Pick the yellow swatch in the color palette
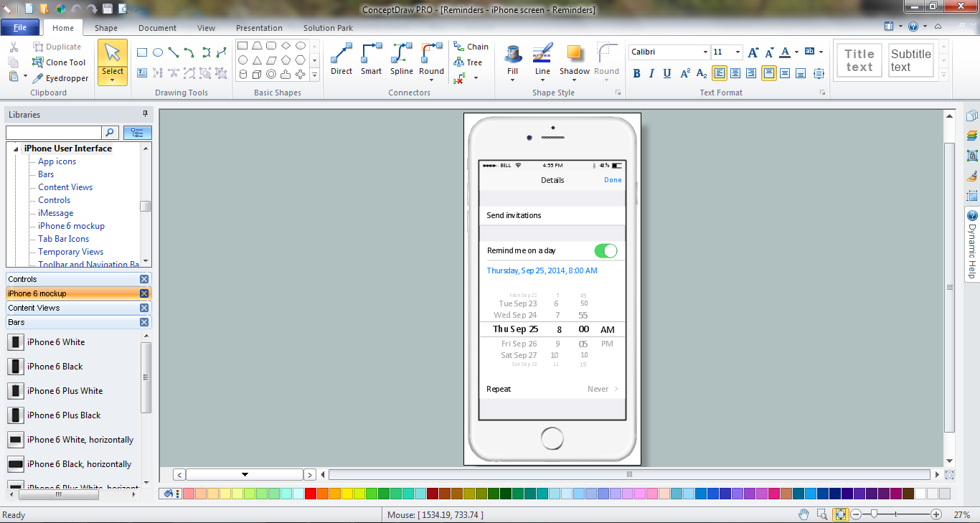Image resolution: width=980 pixels, height=523 pixels. click(x=347, y=494)
